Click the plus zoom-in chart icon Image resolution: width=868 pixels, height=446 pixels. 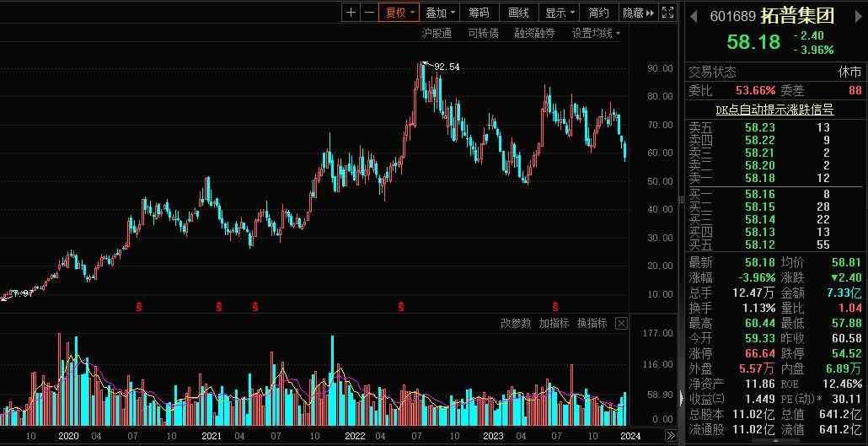[x=351, y=13]
